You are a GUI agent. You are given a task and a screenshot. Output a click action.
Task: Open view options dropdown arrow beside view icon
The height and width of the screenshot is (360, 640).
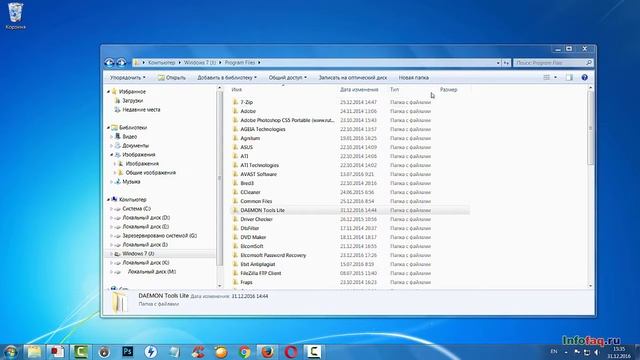(555, 78)
